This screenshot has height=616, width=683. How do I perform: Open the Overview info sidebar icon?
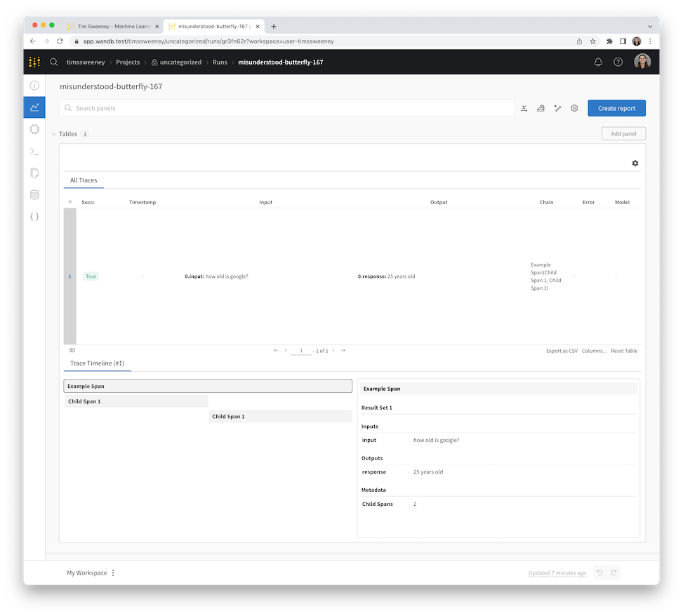34,86
